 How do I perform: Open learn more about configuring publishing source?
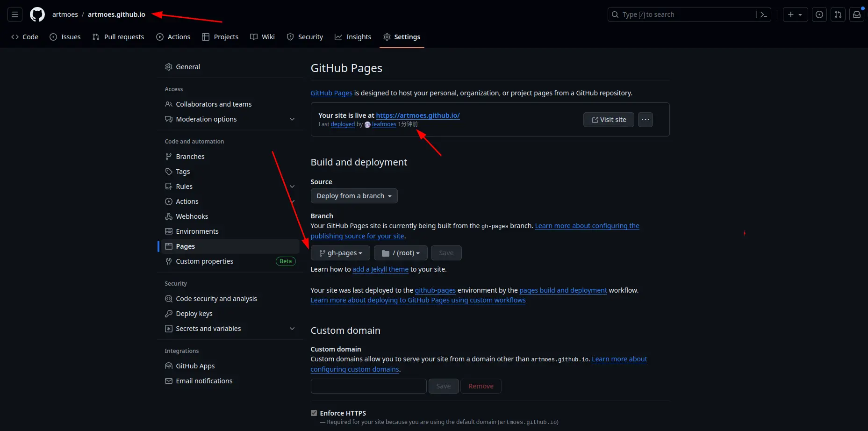tap(587, 226)
